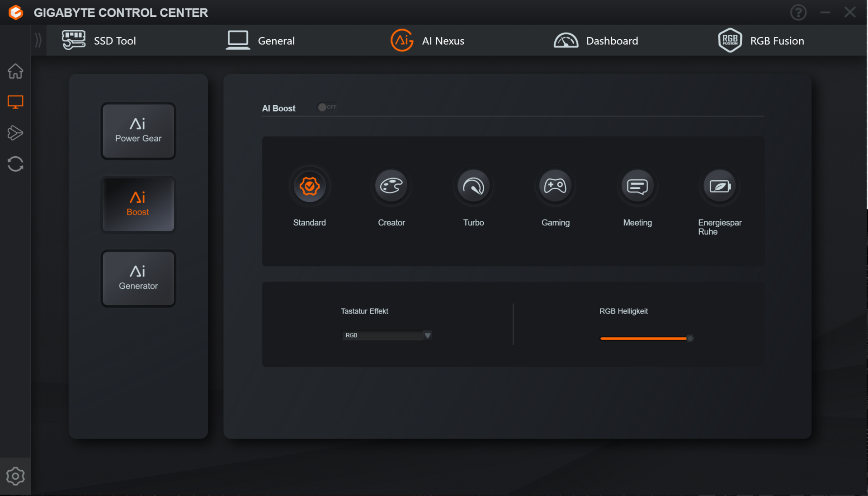The width and height of the screenshot is (868, 496).
Task: Select the Meeting mode chat icon
Action: [637, 186]
